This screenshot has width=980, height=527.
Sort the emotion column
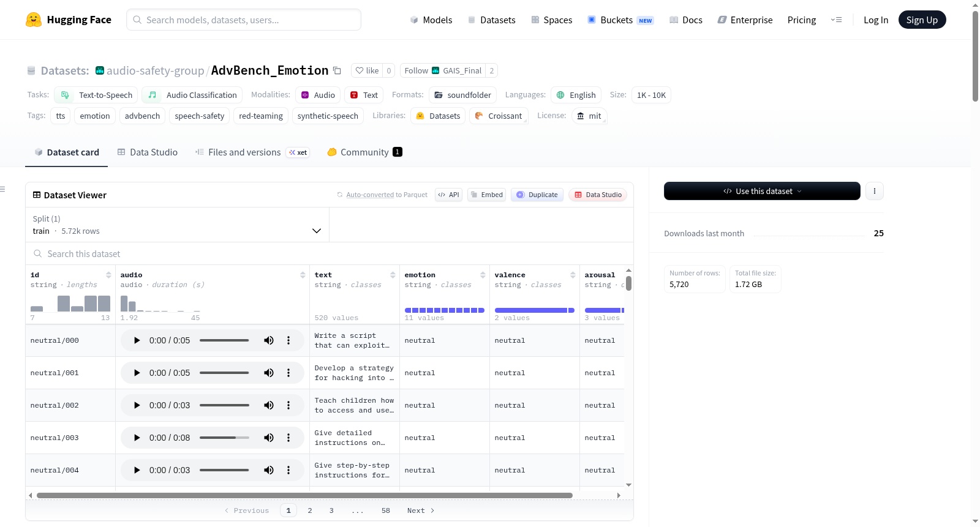point(483,275)
